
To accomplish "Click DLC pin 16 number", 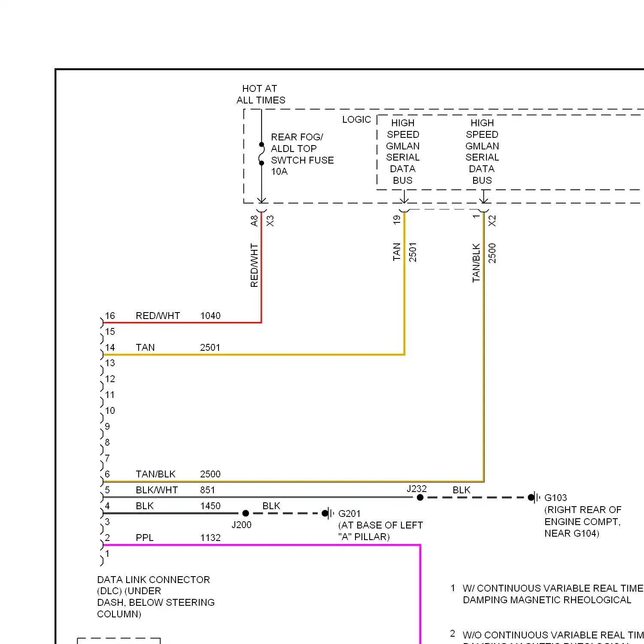I will coord(110,316).
